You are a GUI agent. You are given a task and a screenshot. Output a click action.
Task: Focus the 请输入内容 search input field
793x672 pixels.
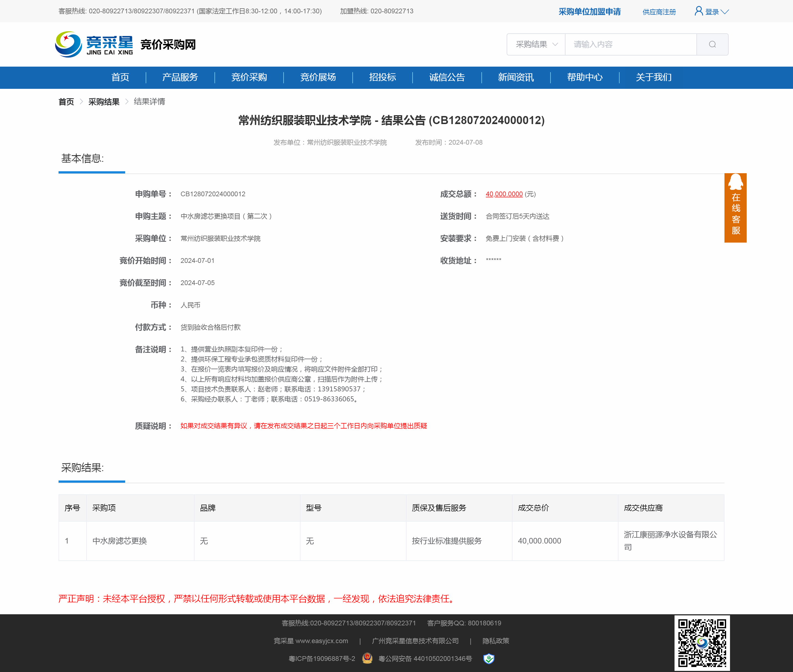click(630, 45)
